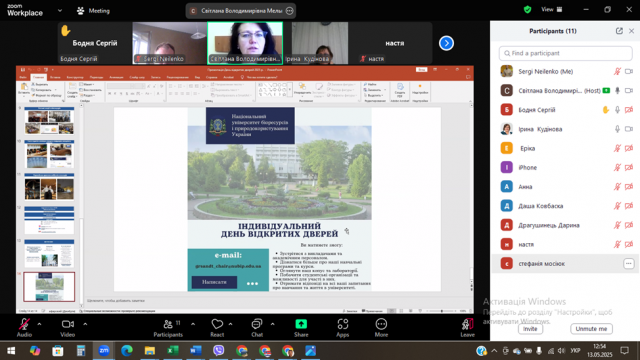The height and width of the screenshot is (360, 640).
Task: Toggle camera with the Video button
Action: [68, 327]
